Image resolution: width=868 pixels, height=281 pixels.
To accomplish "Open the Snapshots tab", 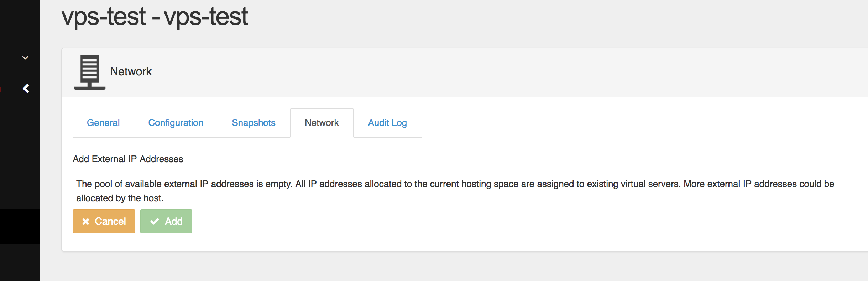I will coord(253,123).
